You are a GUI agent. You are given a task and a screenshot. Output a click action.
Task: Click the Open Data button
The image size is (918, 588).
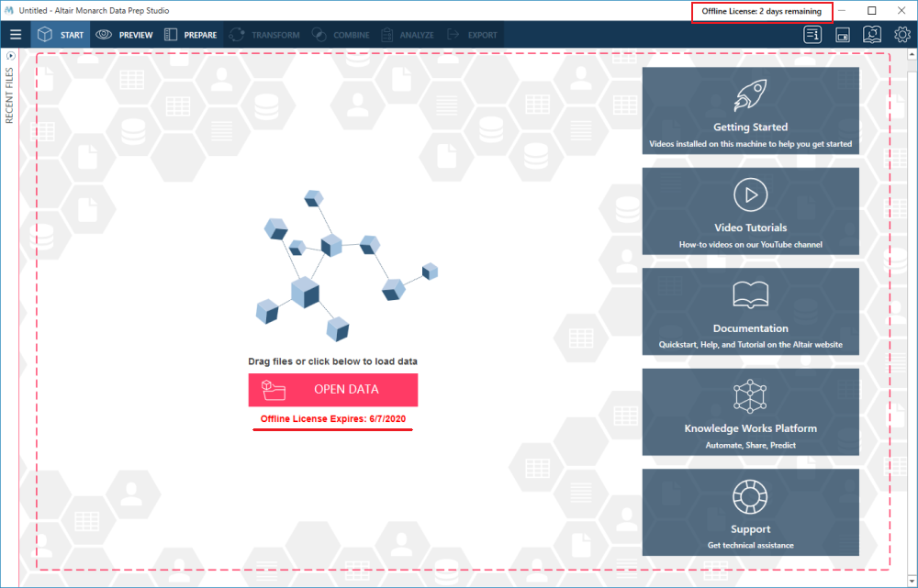click(x=332, y=389)
